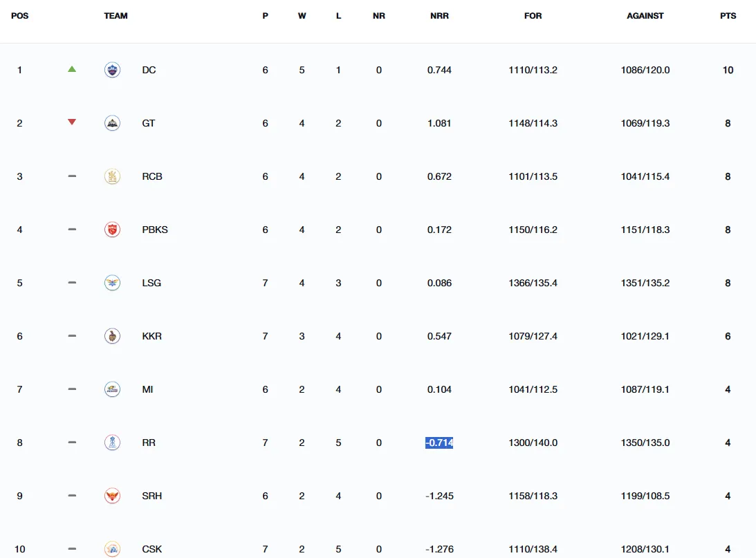Image resolution: width=756 pixels, height=558 pixels.
Task: Click the no-change dash beside SRH
Action: point(72,496)
